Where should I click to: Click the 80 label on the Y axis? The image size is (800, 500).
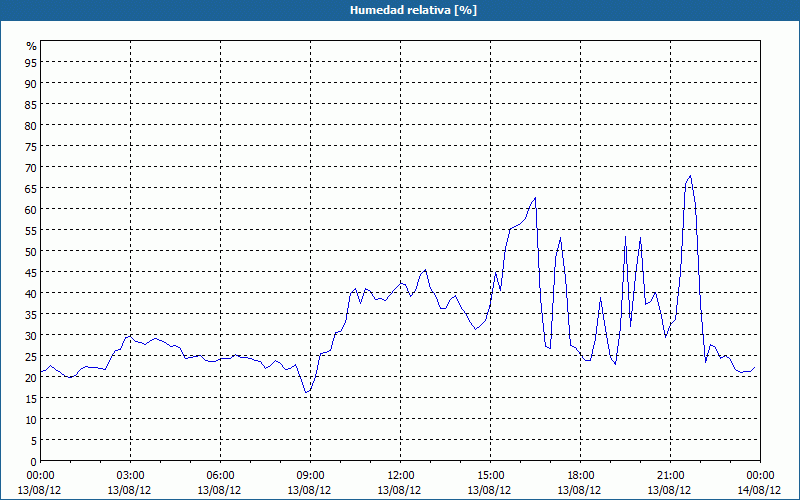pos(31,125)
